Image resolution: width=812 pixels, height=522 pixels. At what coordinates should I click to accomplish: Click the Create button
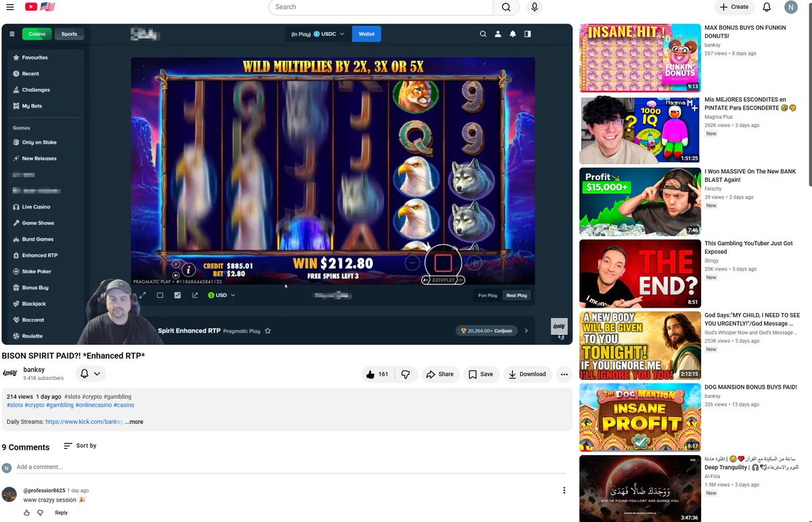tap(734, 7)
